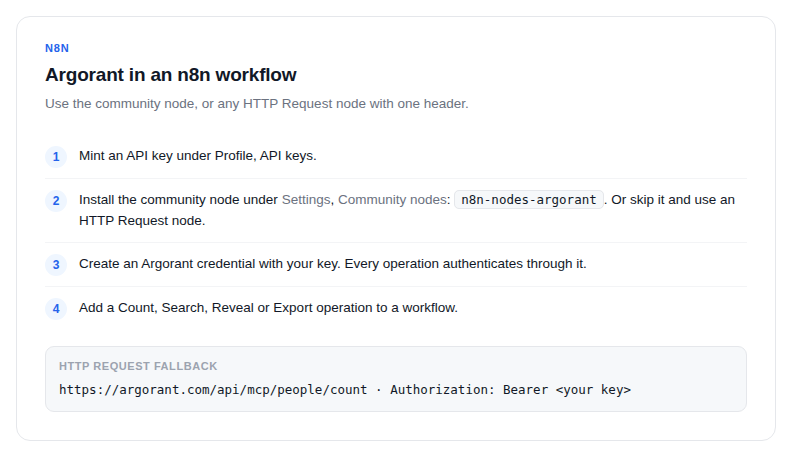
Task: Click the 'HTTP REQUEST FALLBACK' label
Action: (x=138, y=366)
